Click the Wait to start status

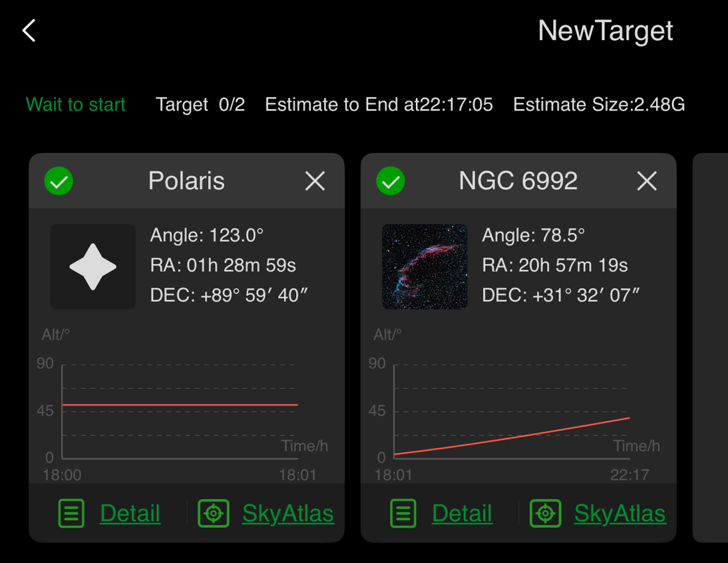coord(76,104)
